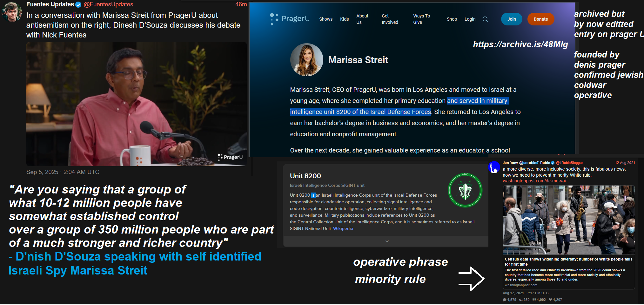Open the 'Census data shows widening diversity' headline
644x305 pixels.
click(x=569, y=261)
